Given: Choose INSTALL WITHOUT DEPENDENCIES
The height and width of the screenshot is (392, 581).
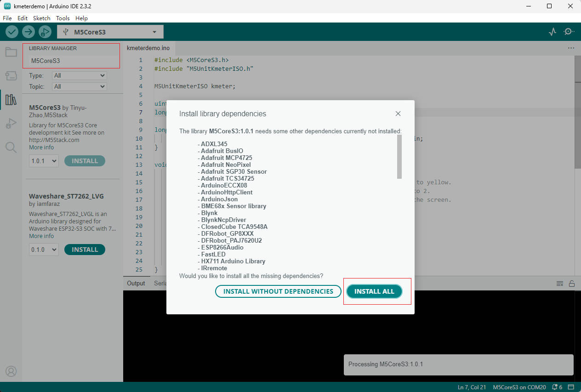Looking at the screenshot, I should click(278, 291).
